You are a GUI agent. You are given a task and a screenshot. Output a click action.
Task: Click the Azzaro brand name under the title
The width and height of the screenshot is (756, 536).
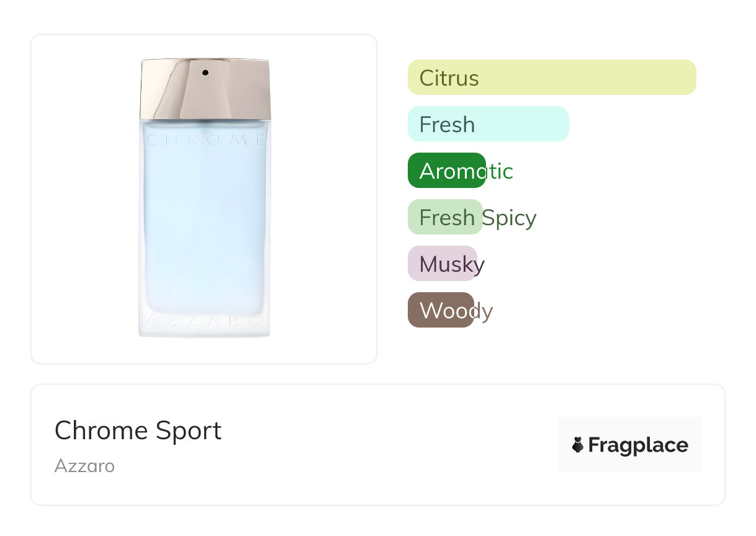pyautogui.click(x=84, y=466)
